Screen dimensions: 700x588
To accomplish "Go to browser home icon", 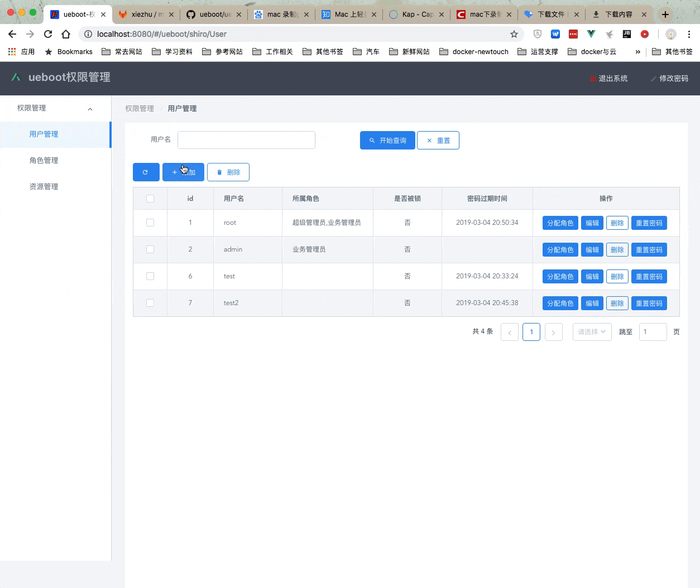I will tap(66, 34).
